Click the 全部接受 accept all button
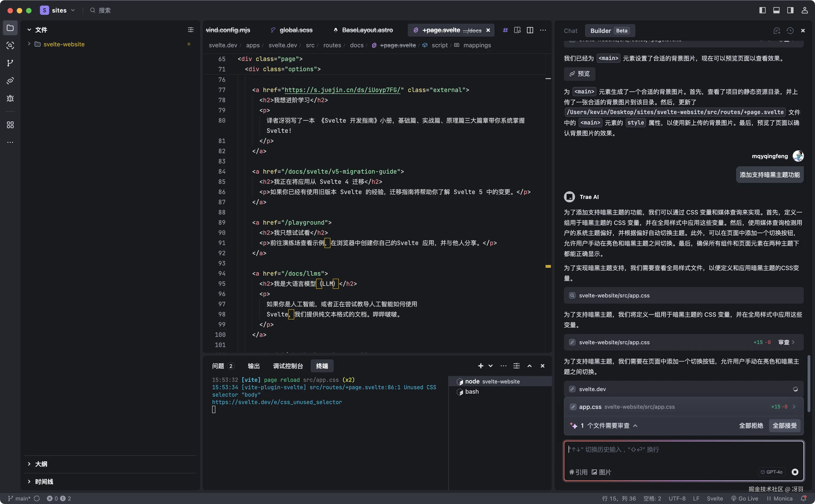 pos(785,426)
